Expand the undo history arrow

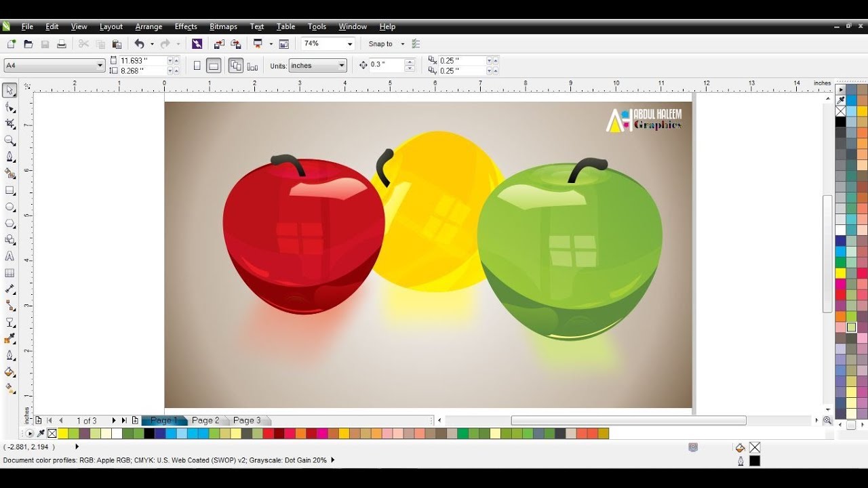pos(152,44)
